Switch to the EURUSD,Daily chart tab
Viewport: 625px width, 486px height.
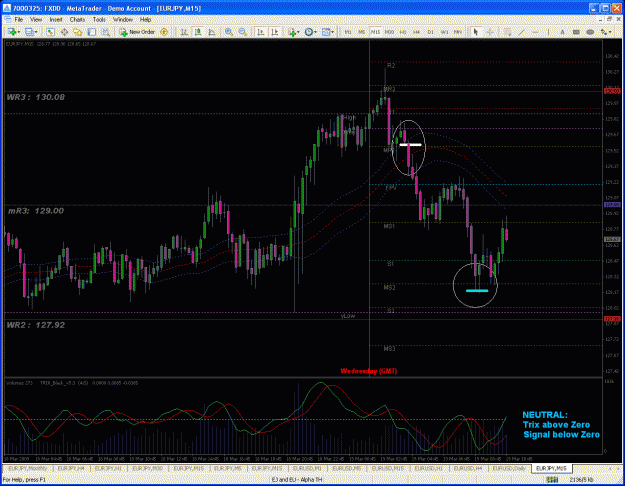coord(509,468)
